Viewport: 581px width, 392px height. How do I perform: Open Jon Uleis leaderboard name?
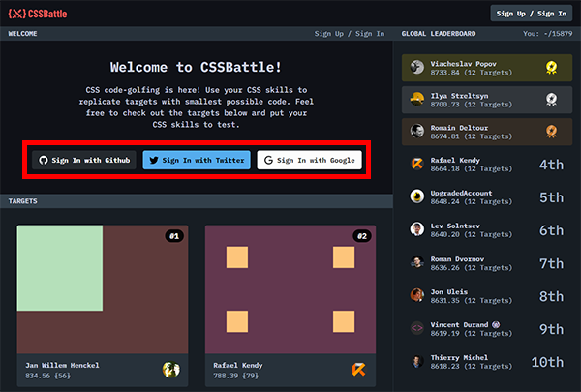tap(448, 292)
